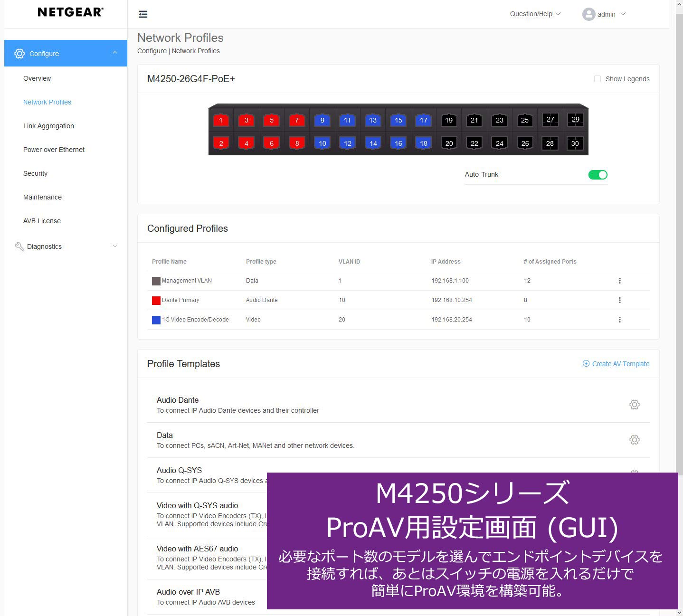Select black port 25 on the switch
683x616 pixels.
pos(525,120)
